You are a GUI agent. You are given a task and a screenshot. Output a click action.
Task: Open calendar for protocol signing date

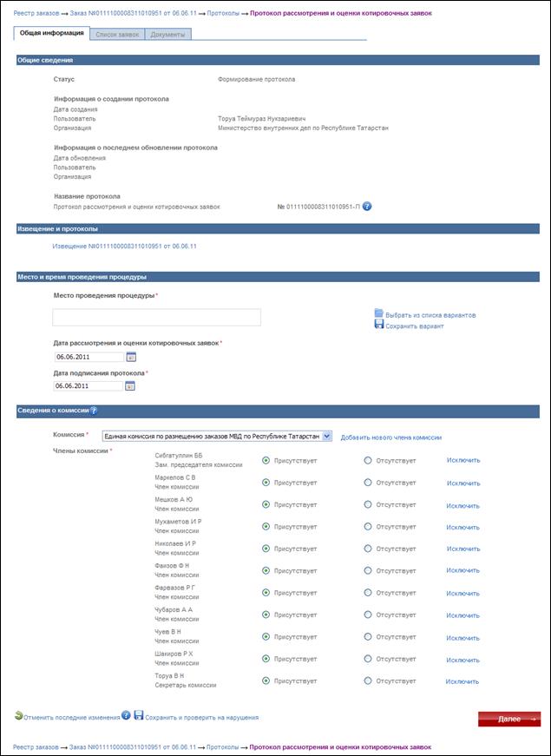coord(129,385)
